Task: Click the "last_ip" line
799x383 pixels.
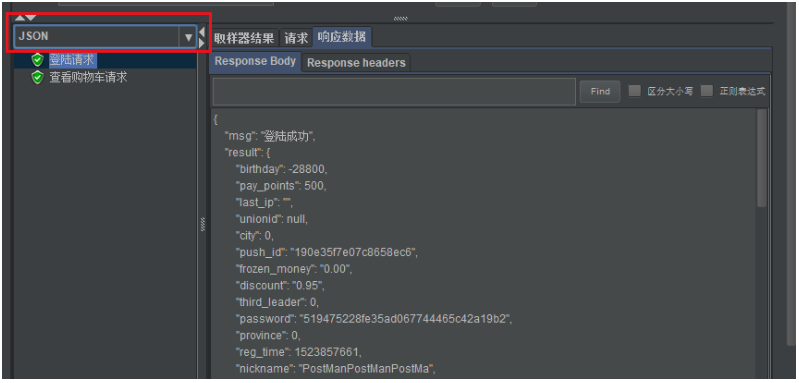Action: (x=264, y=203)
